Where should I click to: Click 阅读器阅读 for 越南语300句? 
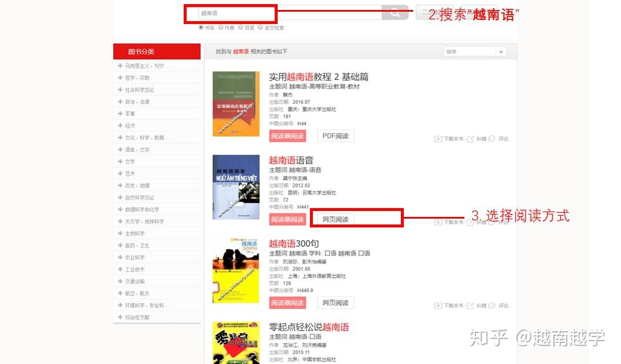pyautogui.click(x=288, y=303)
